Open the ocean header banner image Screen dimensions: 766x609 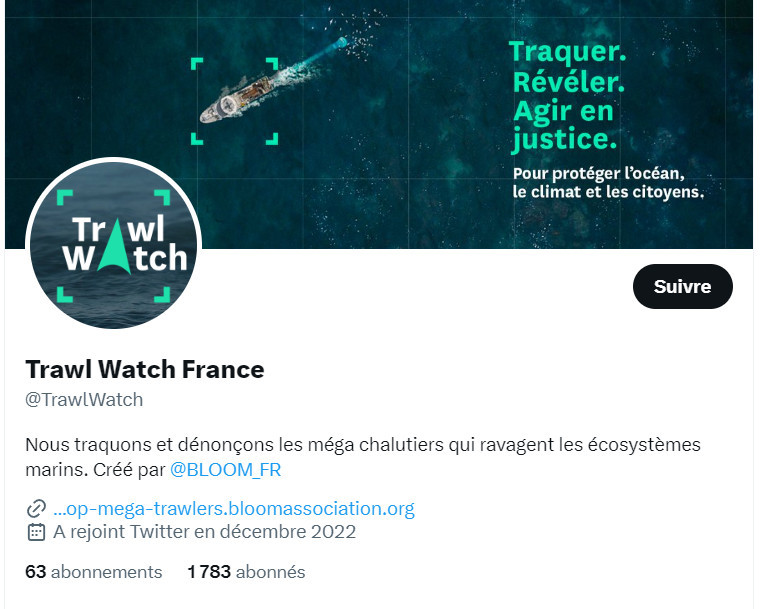[x=379, y=125]
